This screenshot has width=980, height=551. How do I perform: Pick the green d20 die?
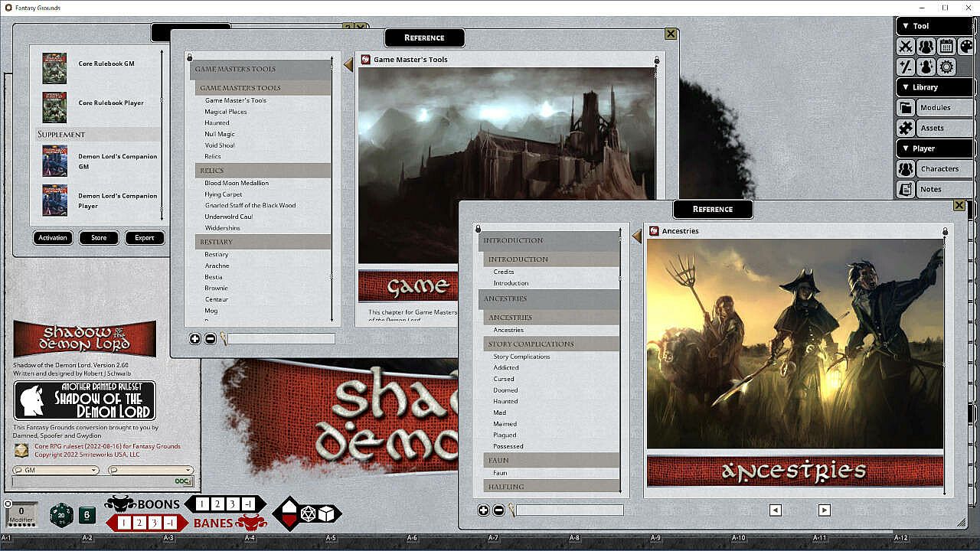(62, 515)
